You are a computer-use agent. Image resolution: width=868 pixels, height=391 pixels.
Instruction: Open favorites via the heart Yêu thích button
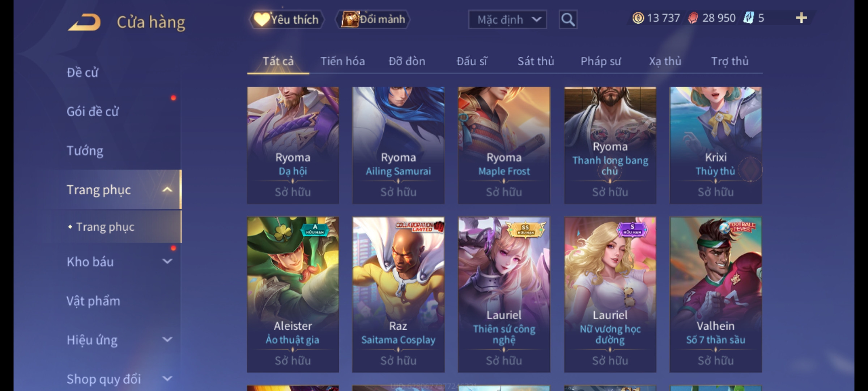(286, 20)
